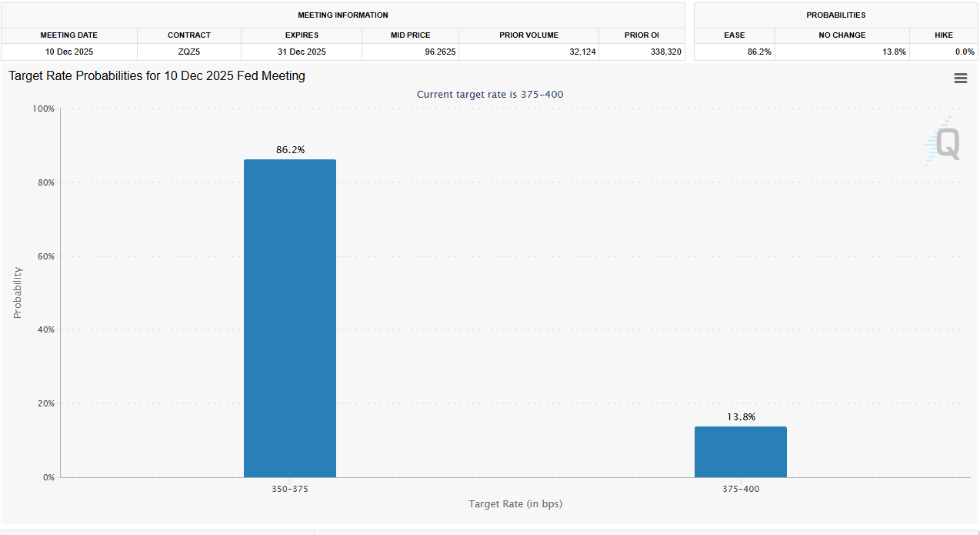Select the 13.8% bar label

tap(741, 416)
